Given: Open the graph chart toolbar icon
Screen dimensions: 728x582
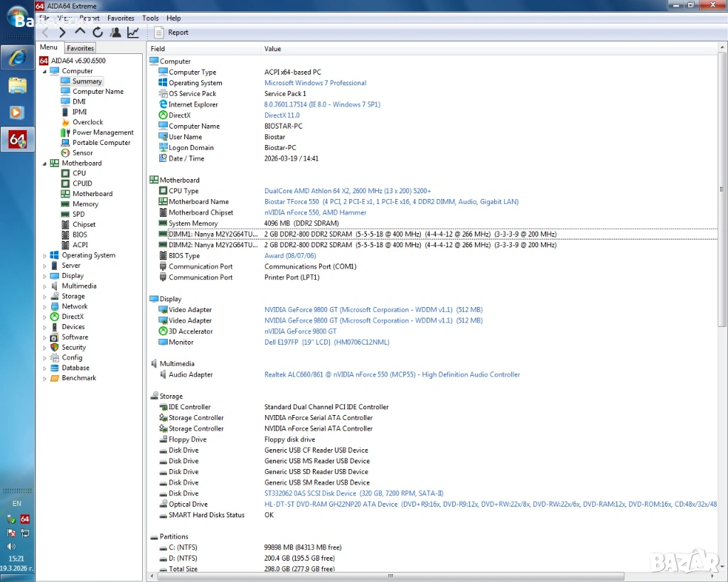Looking at the screenshot, I should click(133, 32).
